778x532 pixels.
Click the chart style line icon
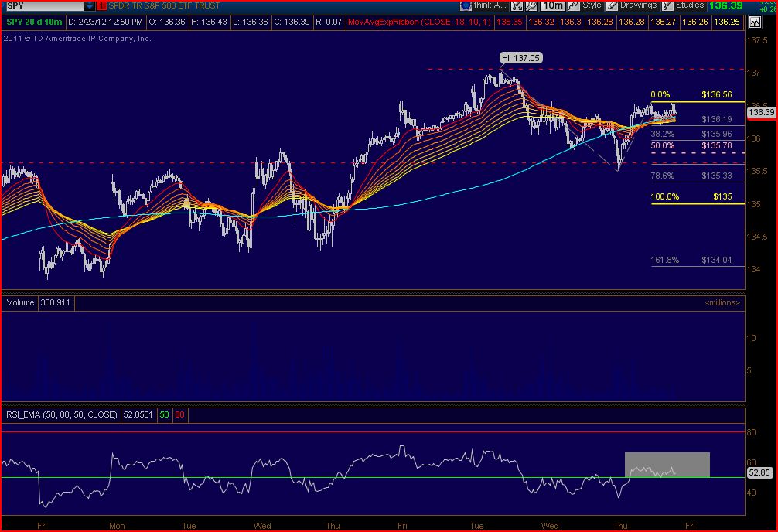[x=574, y=5]
